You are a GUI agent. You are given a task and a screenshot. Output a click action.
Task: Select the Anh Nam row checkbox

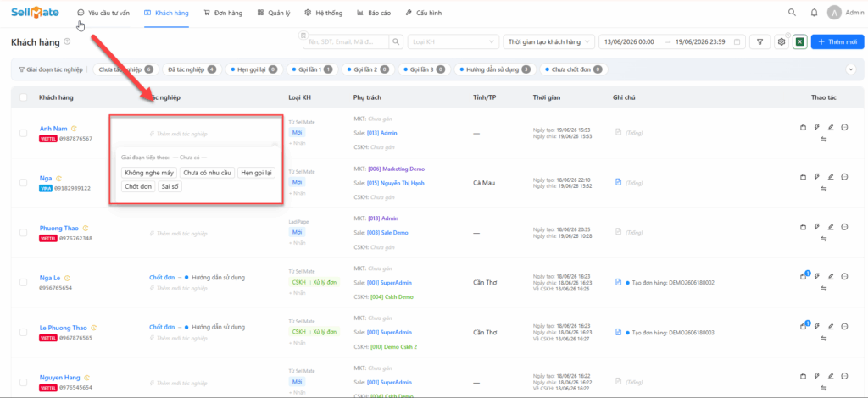pyautogui.click(x=23, y=133)
